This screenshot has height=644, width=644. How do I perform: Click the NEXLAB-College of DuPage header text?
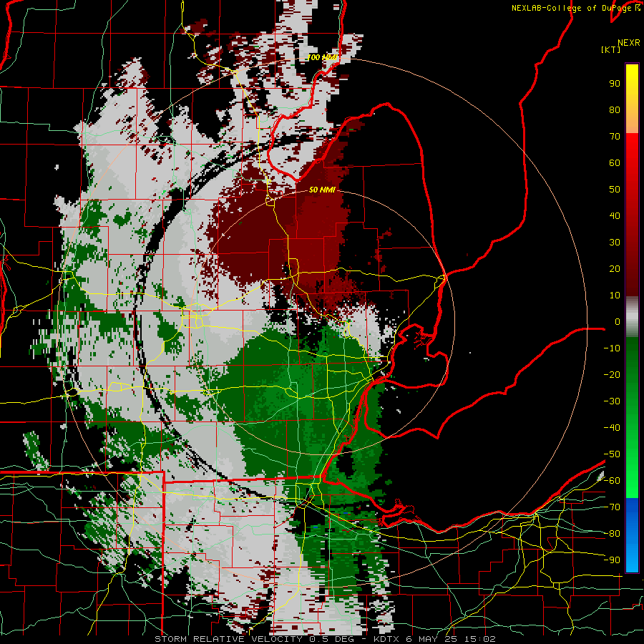point(576,8)
